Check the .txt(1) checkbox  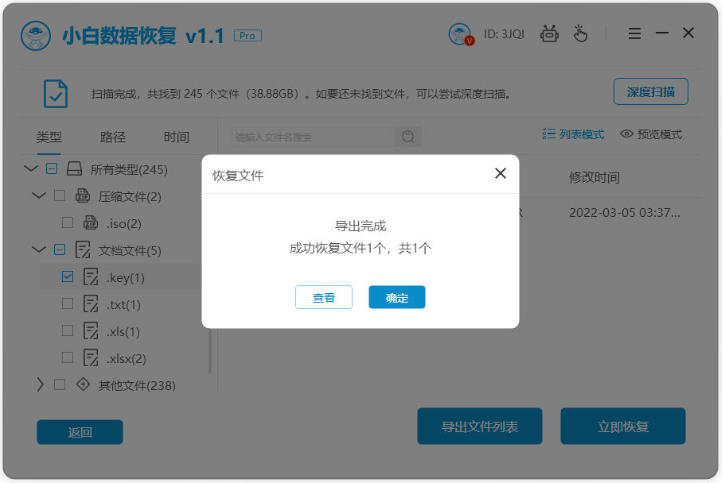(67, 304)
